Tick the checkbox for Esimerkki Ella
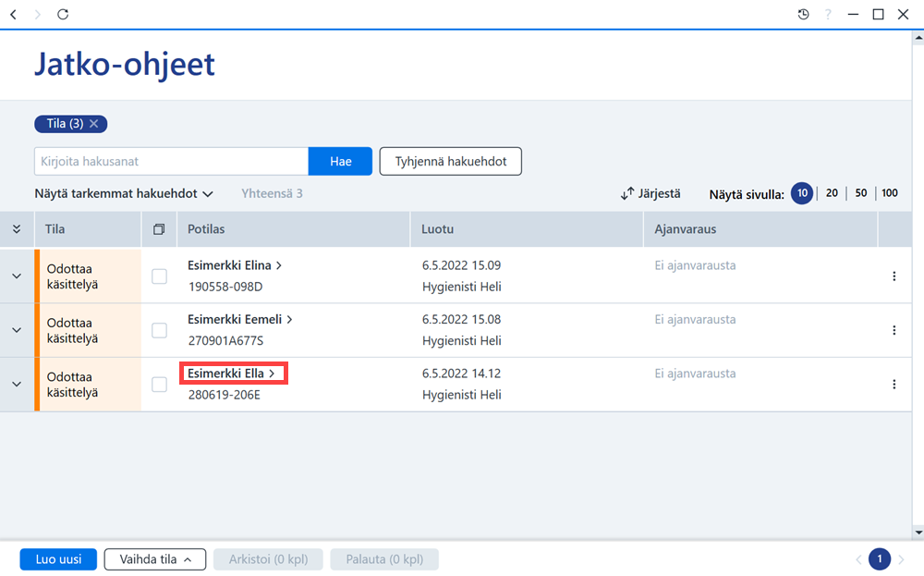Viewport: 924px width, 576px height. [x=159, y=385]
